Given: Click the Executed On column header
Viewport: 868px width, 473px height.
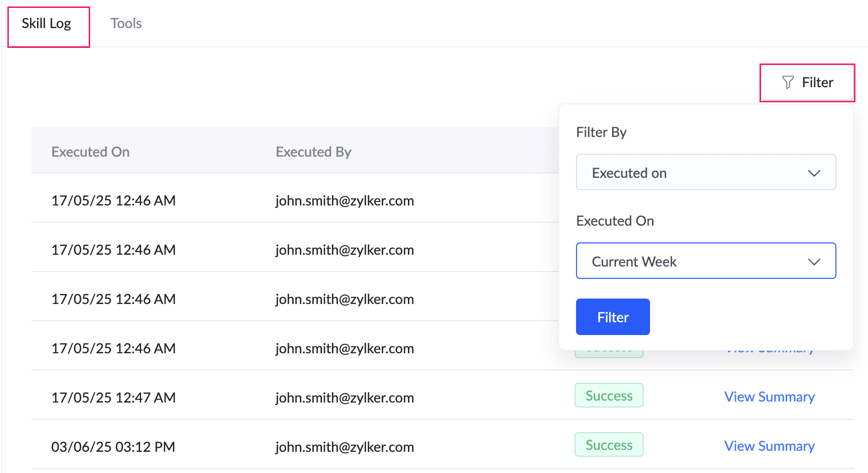Looking at the screenshot, I should pyautogui.click(x=91, y=152).
